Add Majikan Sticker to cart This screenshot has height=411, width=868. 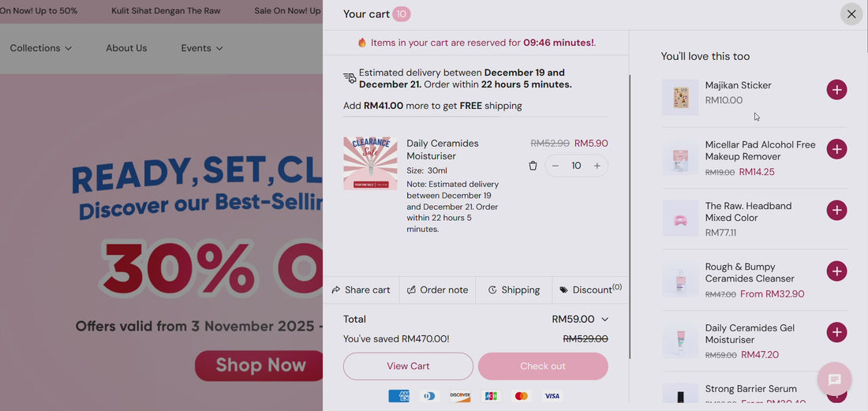point(836,90)
